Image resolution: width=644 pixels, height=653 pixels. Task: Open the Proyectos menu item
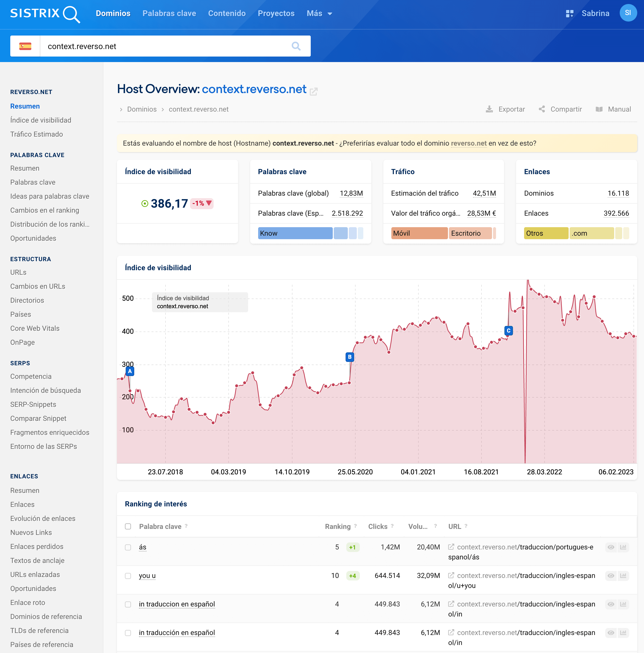coord(276,14)
